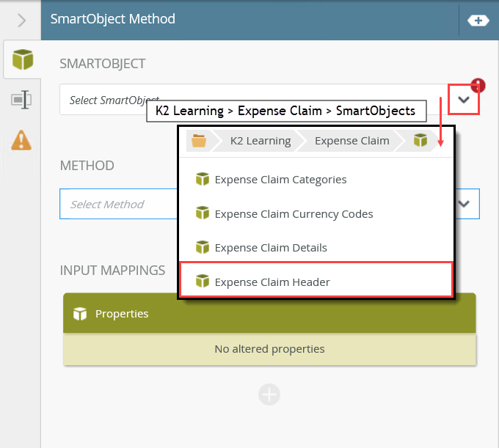This screenshot has height=448, width=499.
Task: Select Expense Claim Header SmartObject
Action: click(x=272, y=282)
